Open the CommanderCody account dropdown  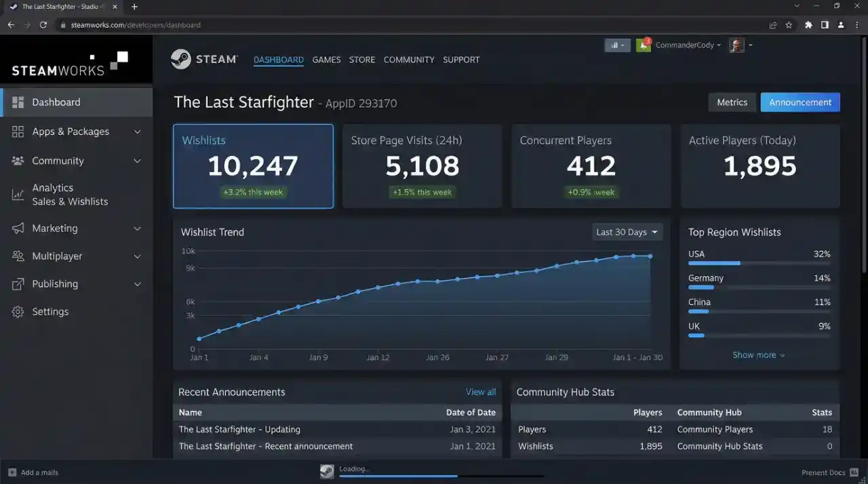tap(688, 45)
